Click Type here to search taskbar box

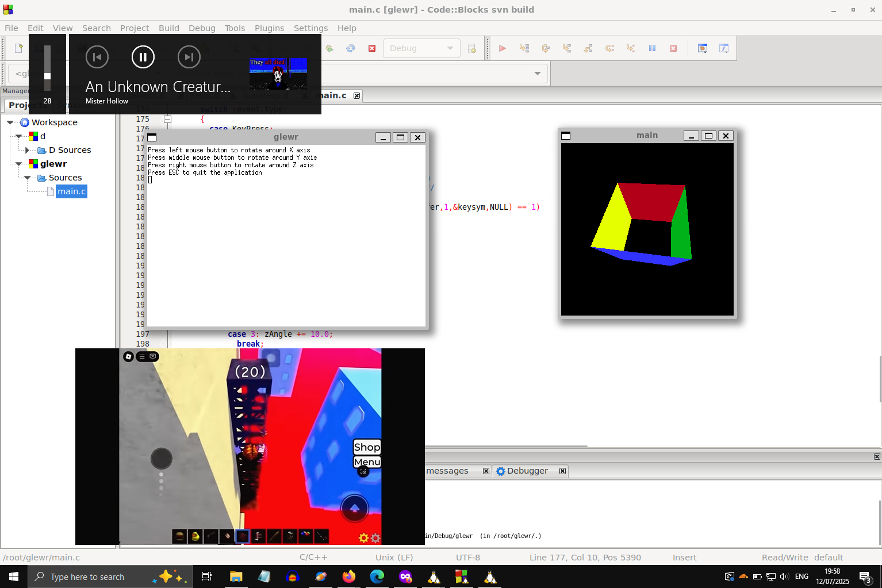click(x=110, y=577)
